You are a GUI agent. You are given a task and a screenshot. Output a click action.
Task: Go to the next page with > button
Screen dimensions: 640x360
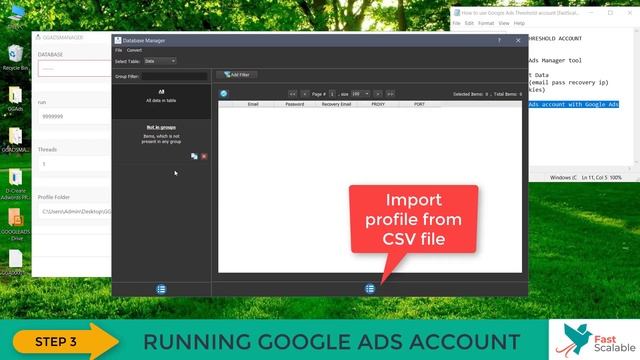pos(378,94)
